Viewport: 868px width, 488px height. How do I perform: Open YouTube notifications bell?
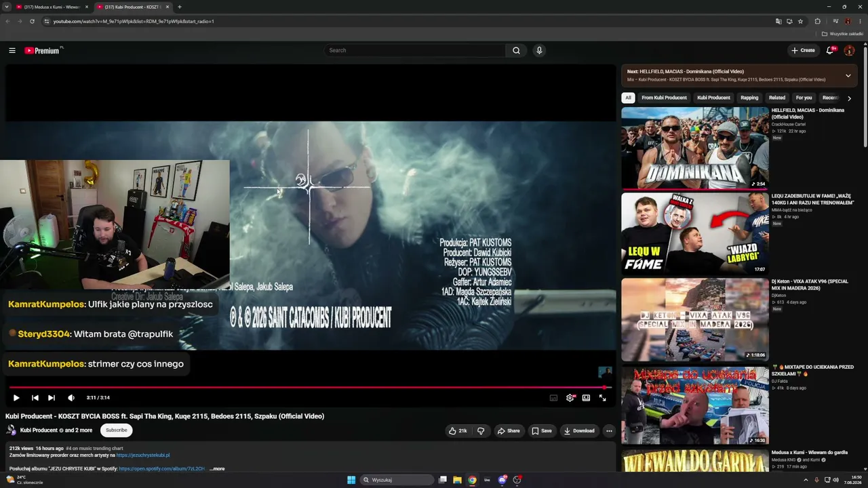pyautogui.click(x=830, y=50)
